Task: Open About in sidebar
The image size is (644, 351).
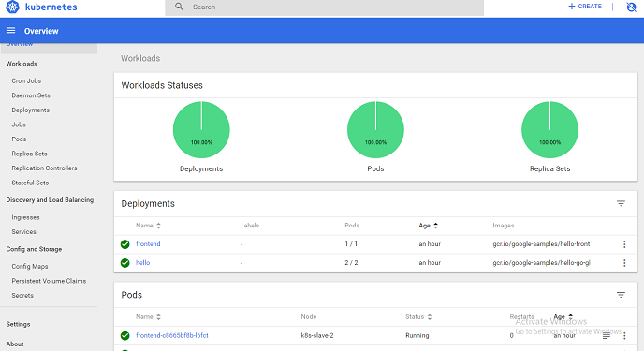Action: tap(15, 344)
